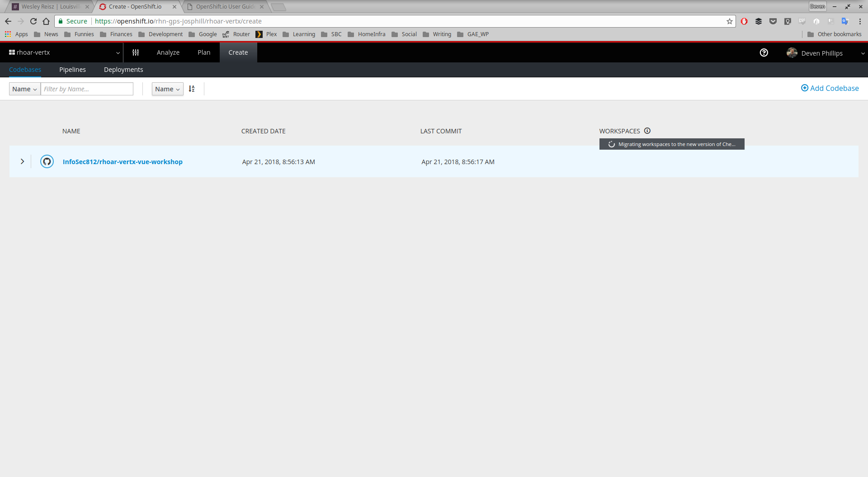Viewport: 868px width, 477px height.
Task: Open the Deployments sub-tab
Action: tap(123, 70)
